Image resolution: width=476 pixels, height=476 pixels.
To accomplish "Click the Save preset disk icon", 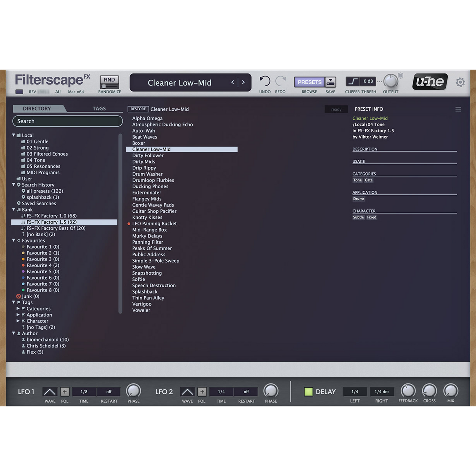I will point(330,82).
